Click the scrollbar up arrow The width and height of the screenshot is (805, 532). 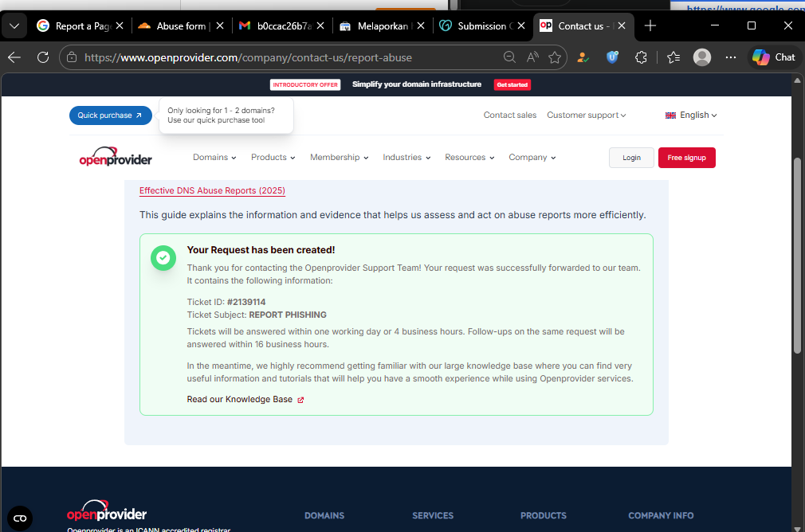[x=797, y=80]
